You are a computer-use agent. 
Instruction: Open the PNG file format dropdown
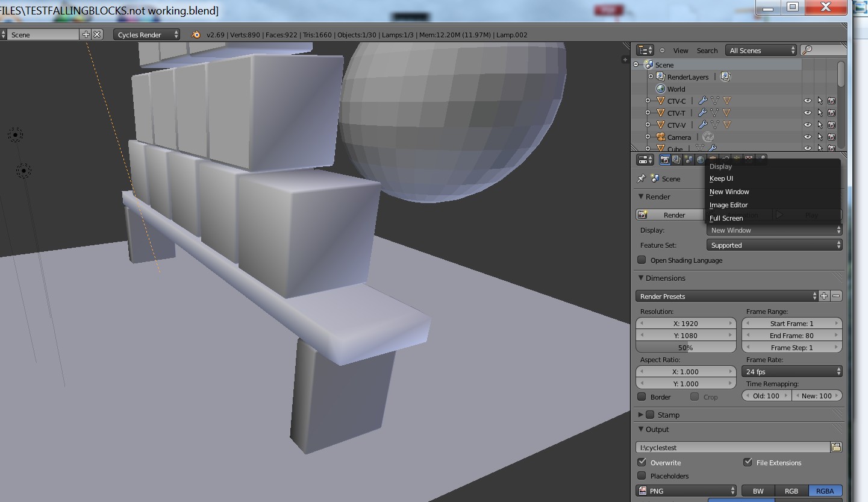686,491
